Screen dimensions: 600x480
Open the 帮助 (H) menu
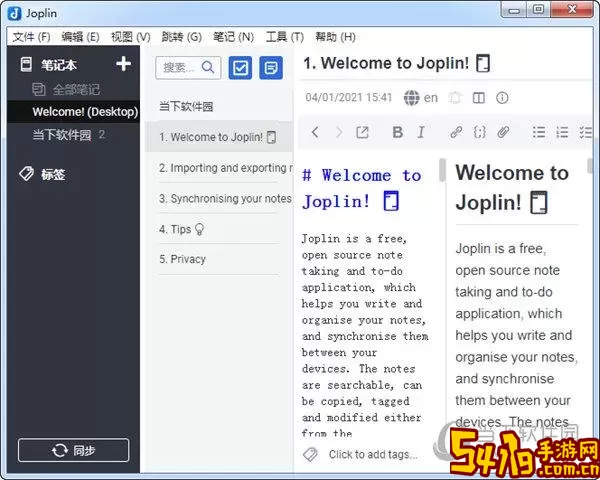click(335, 37)
